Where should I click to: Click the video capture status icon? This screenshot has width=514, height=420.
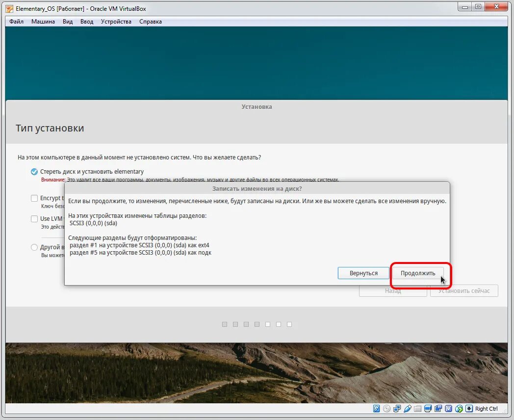coord(438,409)
